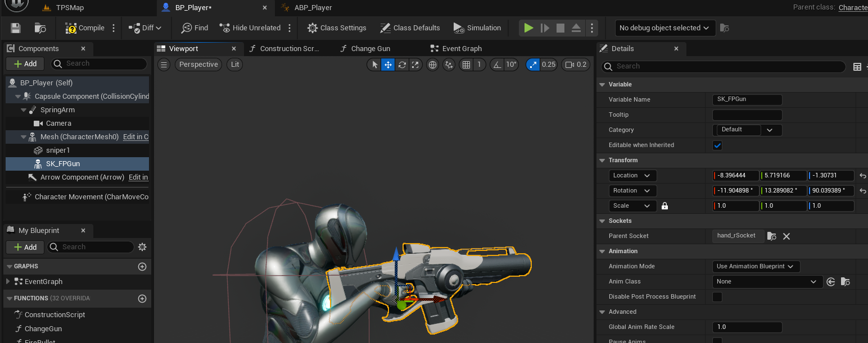Click the Compile button
Image resolution: width=868 pixels, height=343 pixels.
click(85, 28)
